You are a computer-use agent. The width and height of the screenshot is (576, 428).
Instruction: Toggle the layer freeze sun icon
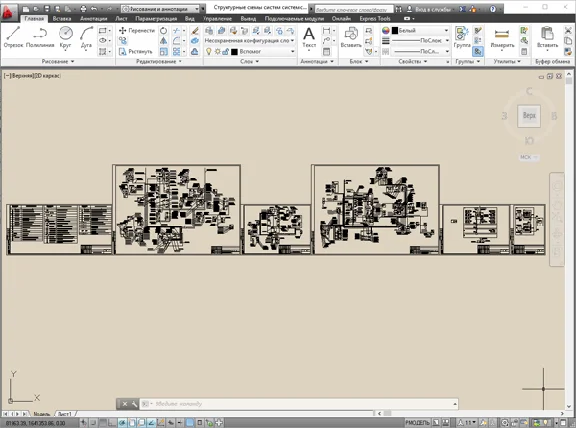pyautogui.click(x=217, y=51)
